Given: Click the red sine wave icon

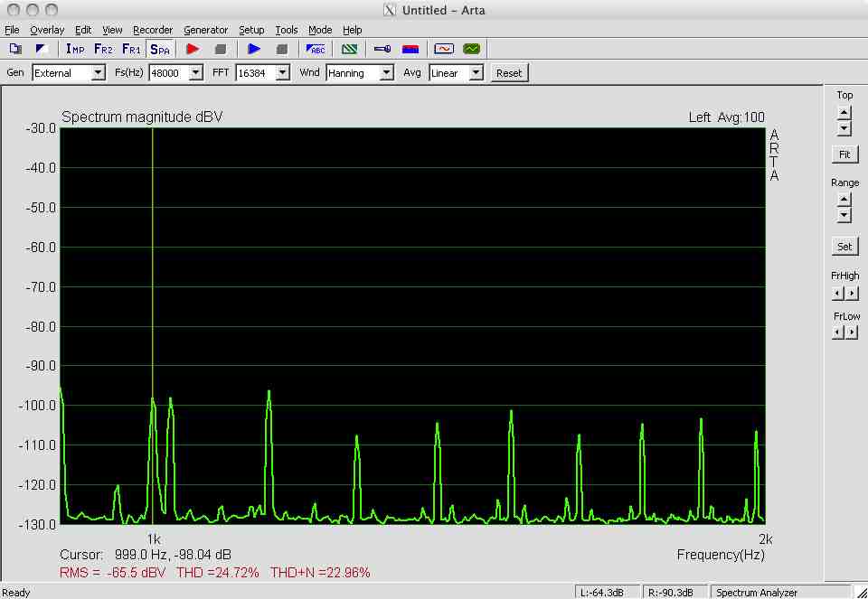Looking at the screenshot, I should tap(444, 49).
